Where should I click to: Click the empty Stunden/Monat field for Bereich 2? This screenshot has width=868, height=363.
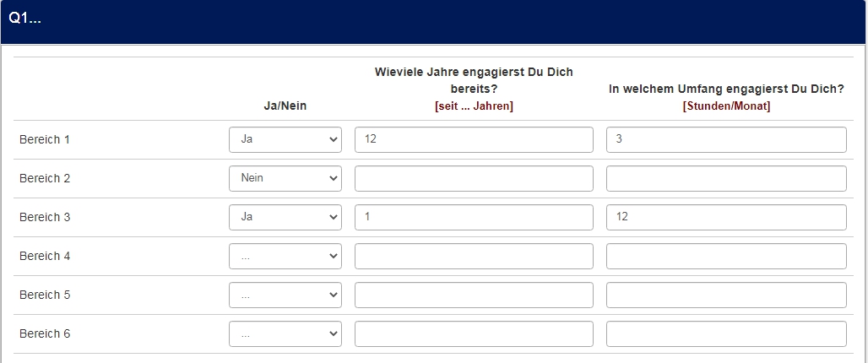pyautogui.click(x=726, y=178)
